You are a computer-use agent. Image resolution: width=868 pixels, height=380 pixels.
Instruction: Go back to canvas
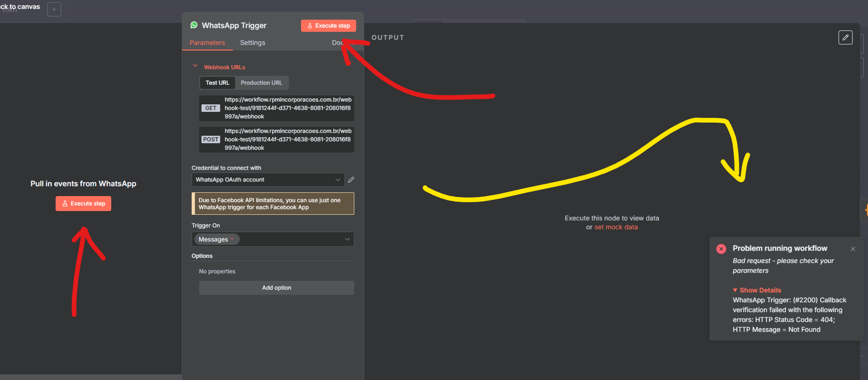pyautogui.click(x=20, y=7)
